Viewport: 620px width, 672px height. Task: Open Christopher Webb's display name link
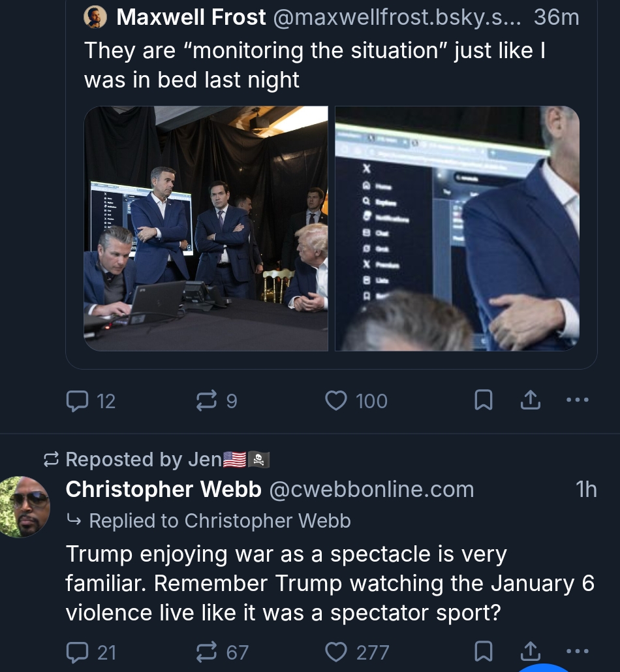(163, 489)
